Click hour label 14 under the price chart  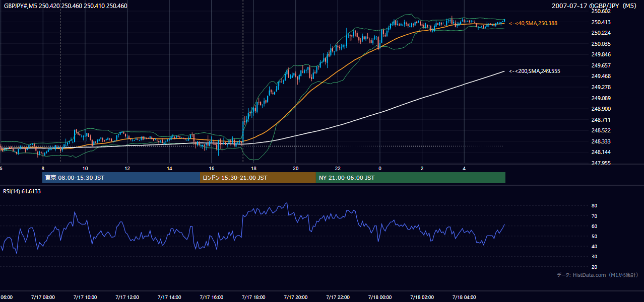[x=169, y=168]
